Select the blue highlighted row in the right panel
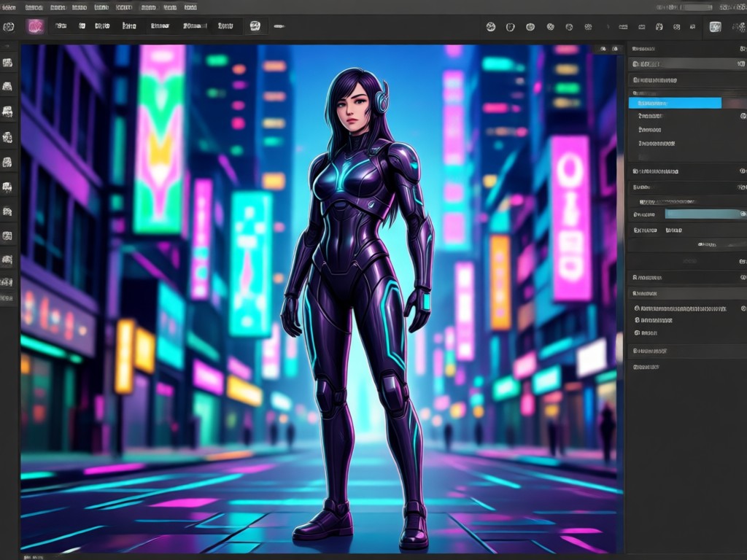The height and width of the screenshot is (560, 747). (675, 103)
